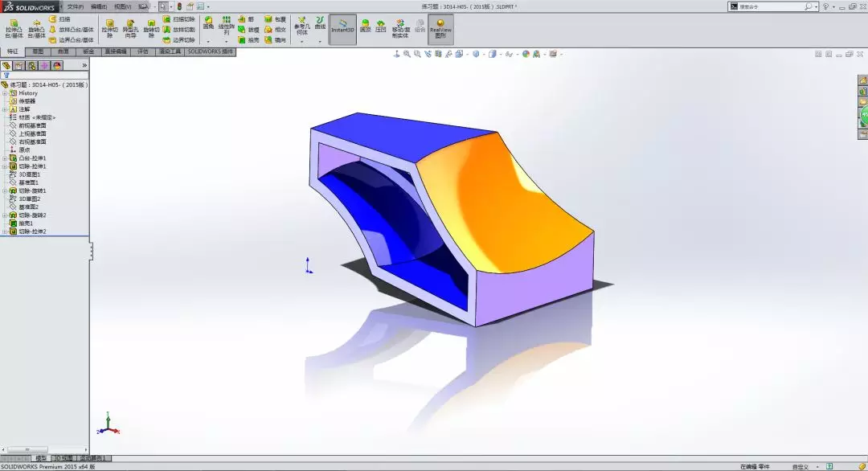Choose the 边界凸台/基体 boundary boss tool

click(x=72, y=40)
